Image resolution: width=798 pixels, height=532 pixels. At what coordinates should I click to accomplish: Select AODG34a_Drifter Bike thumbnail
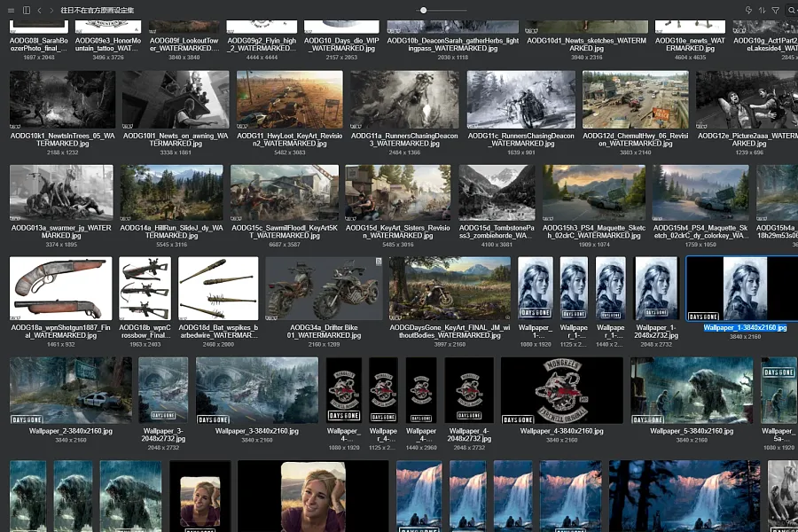coord(325,288)
